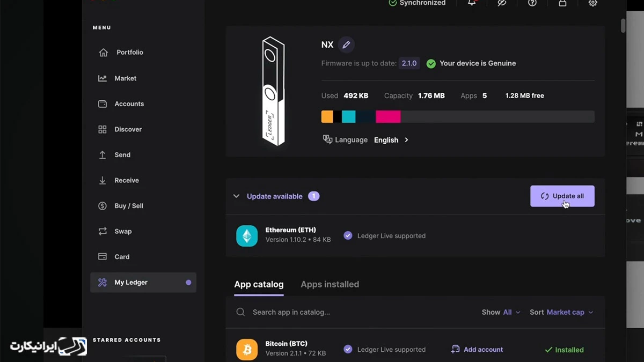
Task: Open the Accounts wallet icon
Action: tap(103, 104)
